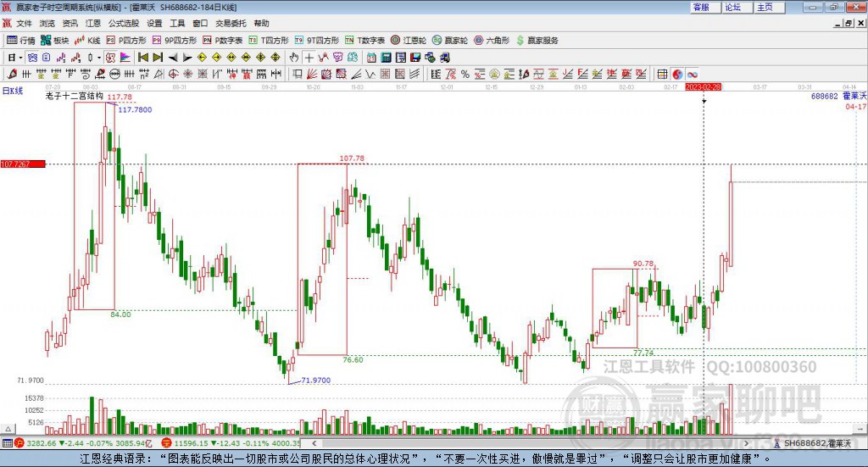
Task: Jump to first bar with skip-start icon
Action: pyautogui.click(x=143, y=58)
